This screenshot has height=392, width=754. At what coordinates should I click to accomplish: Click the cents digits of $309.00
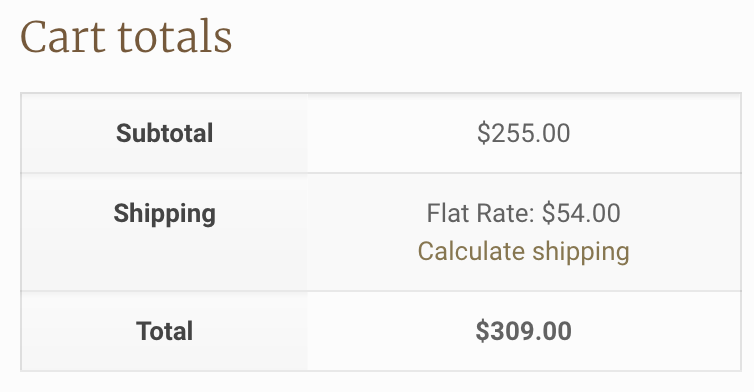click(556, 331)
